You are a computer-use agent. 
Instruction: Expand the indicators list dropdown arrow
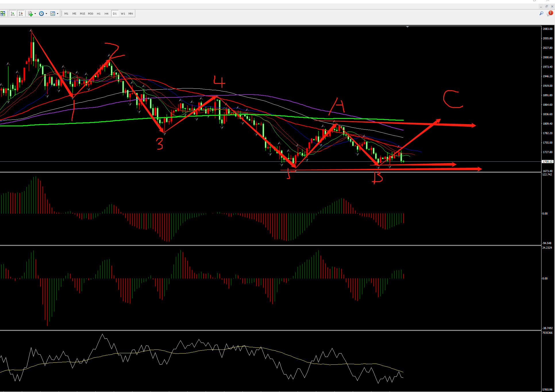[35, 13]
